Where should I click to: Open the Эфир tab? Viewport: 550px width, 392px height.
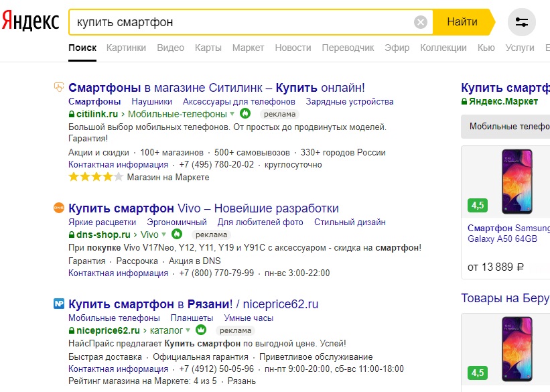click(397, 48)
